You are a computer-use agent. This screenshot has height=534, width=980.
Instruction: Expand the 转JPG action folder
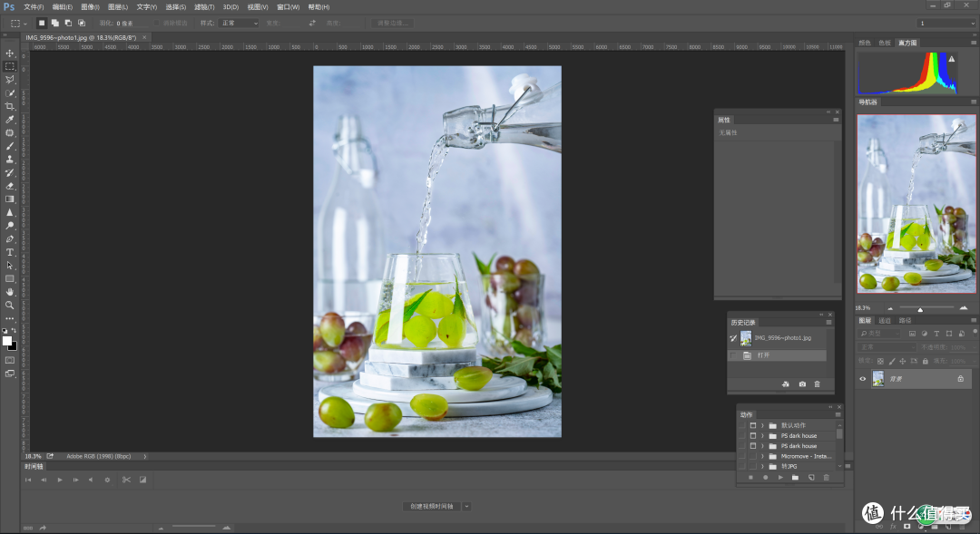tap(762, 466)
